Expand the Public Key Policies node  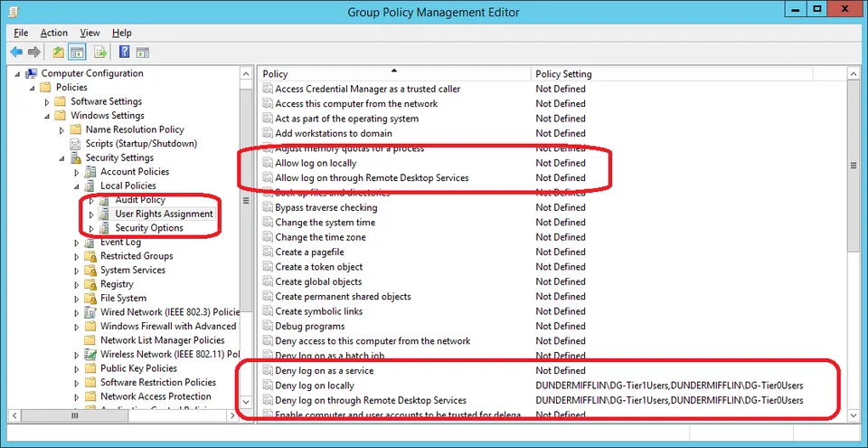click(x=77, y=368)
